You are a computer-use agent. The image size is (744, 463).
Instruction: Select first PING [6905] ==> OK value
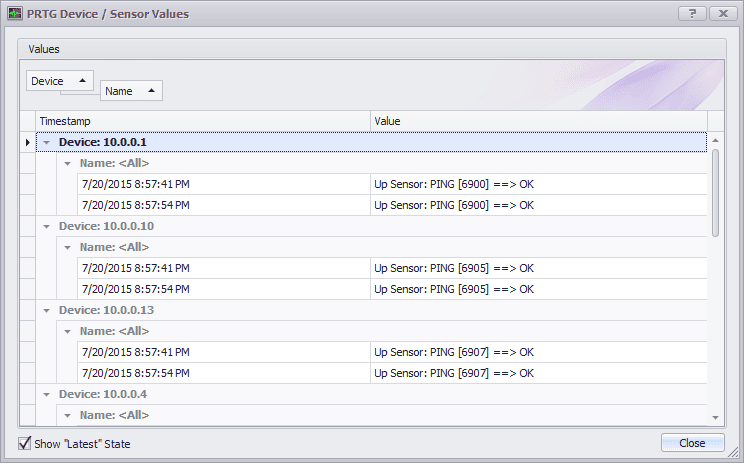pos(454,268)
